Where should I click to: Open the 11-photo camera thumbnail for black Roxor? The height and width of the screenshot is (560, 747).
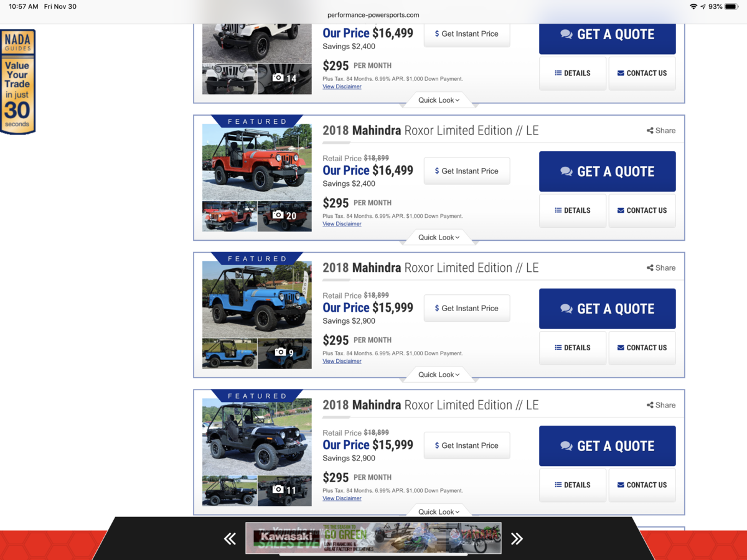pos(284,490)
